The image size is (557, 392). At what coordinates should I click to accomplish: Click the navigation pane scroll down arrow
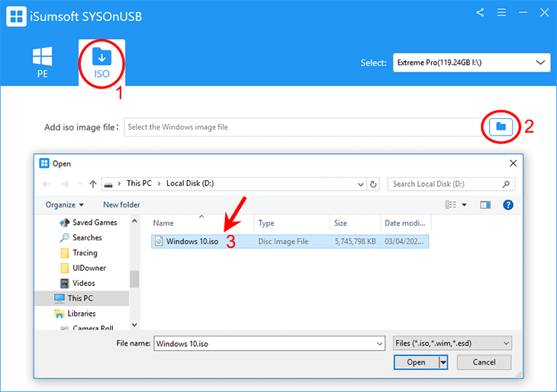click(x=134, y=325)
